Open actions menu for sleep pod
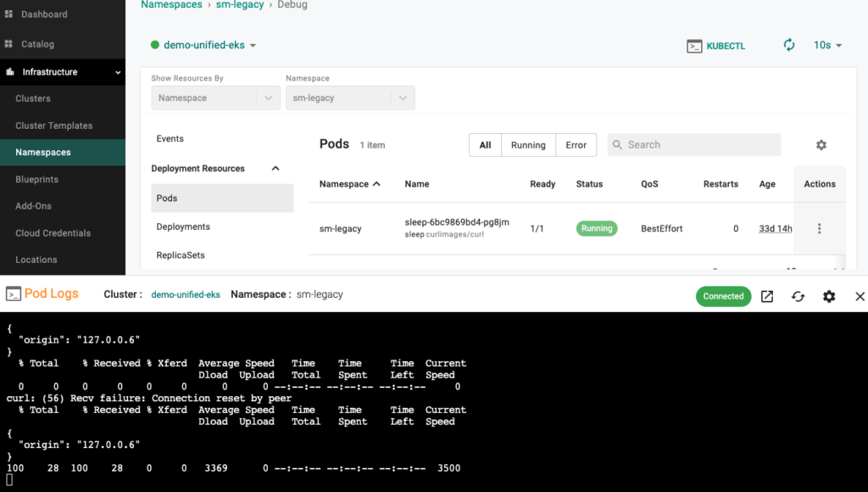Viewport: 868px width, 492px height. pyautogui.click(x=819, y=228)
